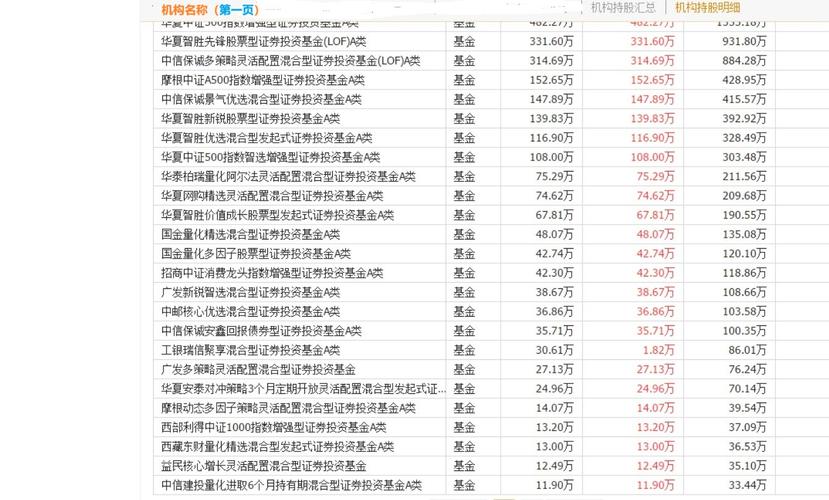Click market value 33.44万
The width and height of the screenshot is (829, 500).
pyautogui.click(x=747, y=485)
